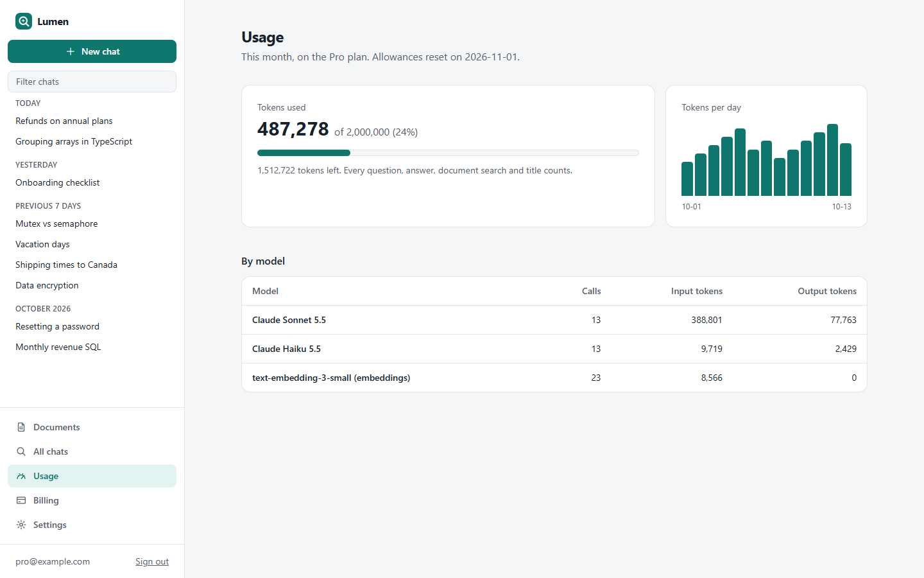The height and width of the screenshot is (578, 924).
Task: Click the 8,566 input tokens value
Action: point(712,378)
